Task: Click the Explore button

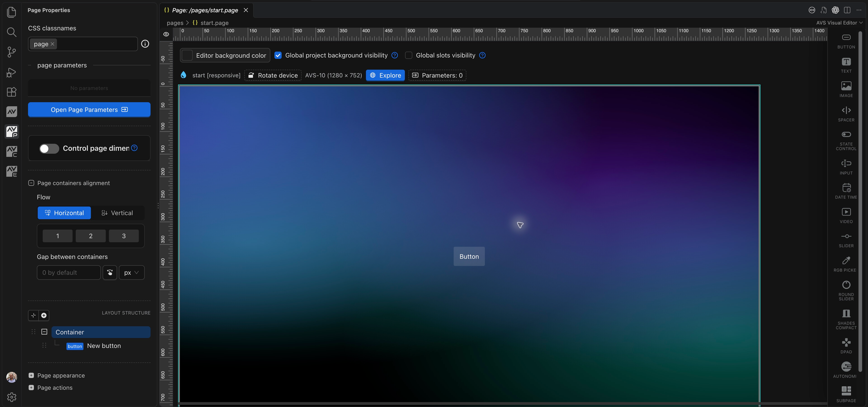Action: pyautogui.click(x=385, y=75)
